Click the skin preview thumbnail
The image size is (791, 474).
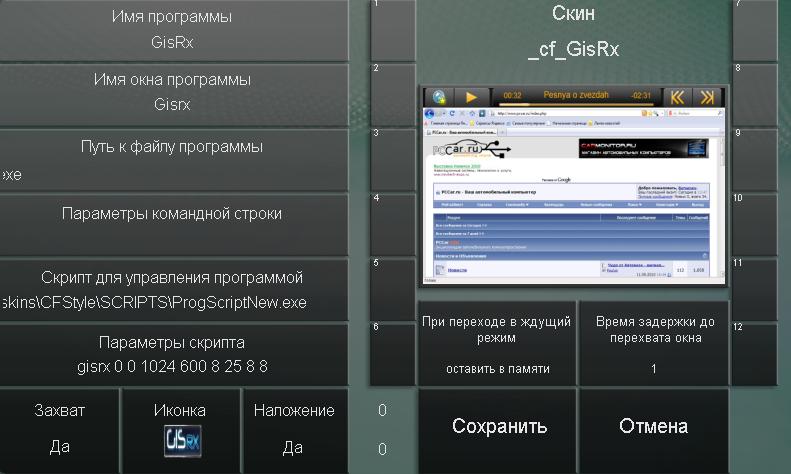point(574,187)
